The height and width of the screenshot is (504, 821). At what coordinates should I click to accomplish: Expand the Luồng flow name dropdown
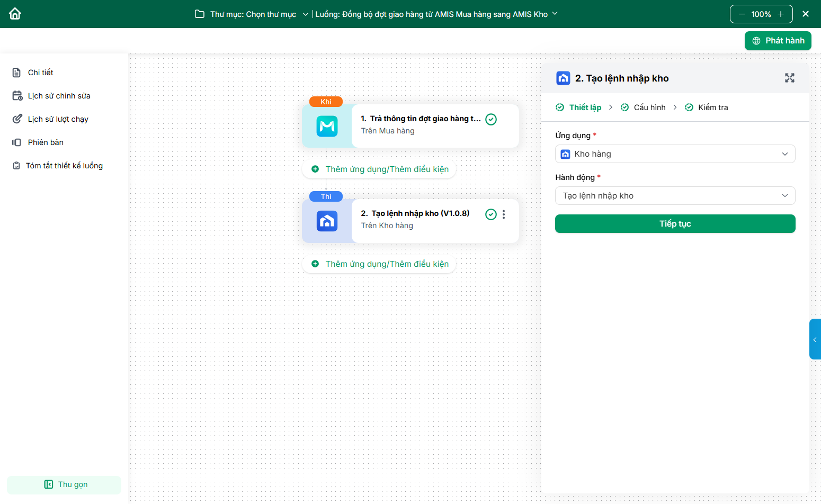555,14
